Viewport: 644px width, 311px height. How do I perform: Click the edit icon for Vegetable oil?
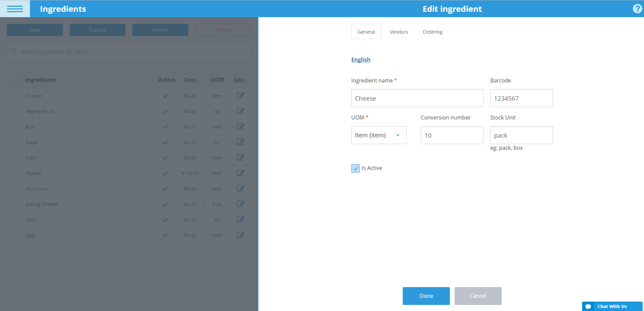(240, 111)
